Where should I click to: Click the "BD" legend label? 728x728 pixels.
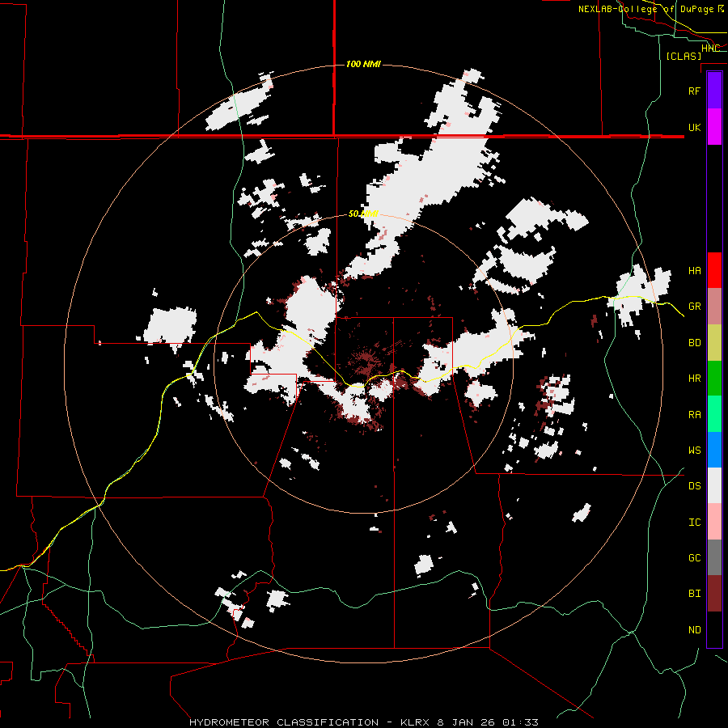pyautogui.click(x=694, y=343)
